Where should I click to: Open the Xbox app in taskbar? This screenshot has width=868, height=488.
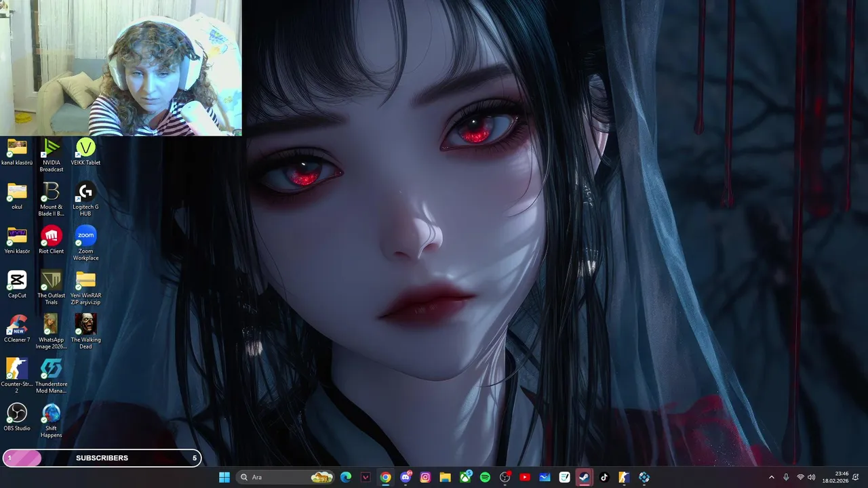465,477
